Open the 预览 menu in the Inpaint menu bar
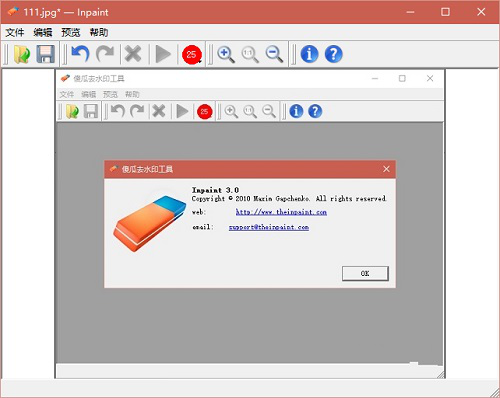The height and width of the screenshot is (398, 500). coord(71,32)
